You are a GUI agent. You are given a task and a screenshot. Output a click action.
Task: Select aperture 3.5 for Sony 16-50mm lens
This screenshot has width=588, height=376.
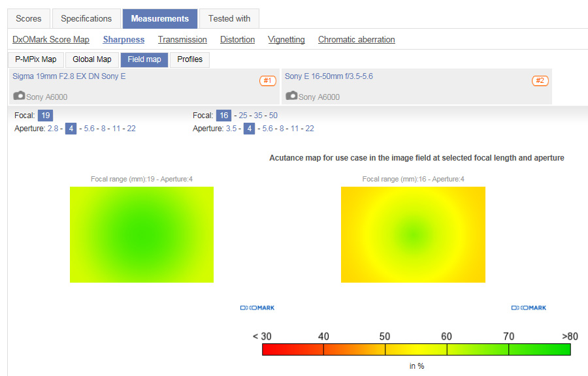[231, 129]
